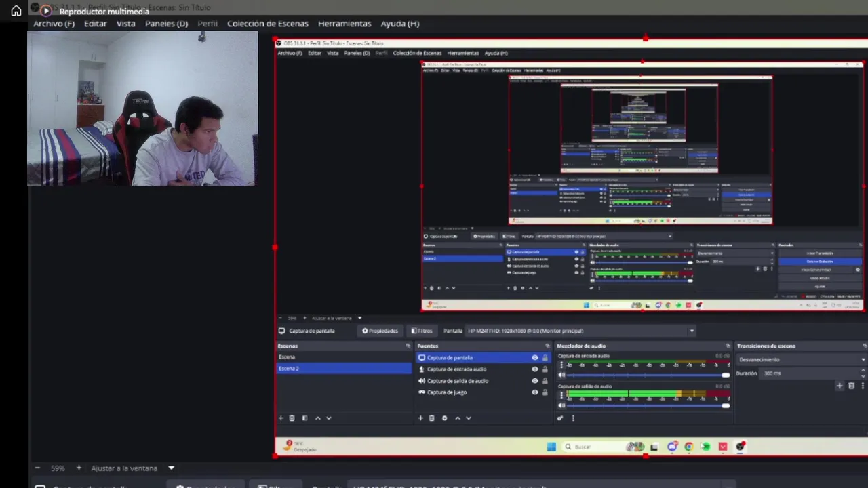Add a scene transition with plus
This screenshot has height=488, width=868.
tap(840, 386)
